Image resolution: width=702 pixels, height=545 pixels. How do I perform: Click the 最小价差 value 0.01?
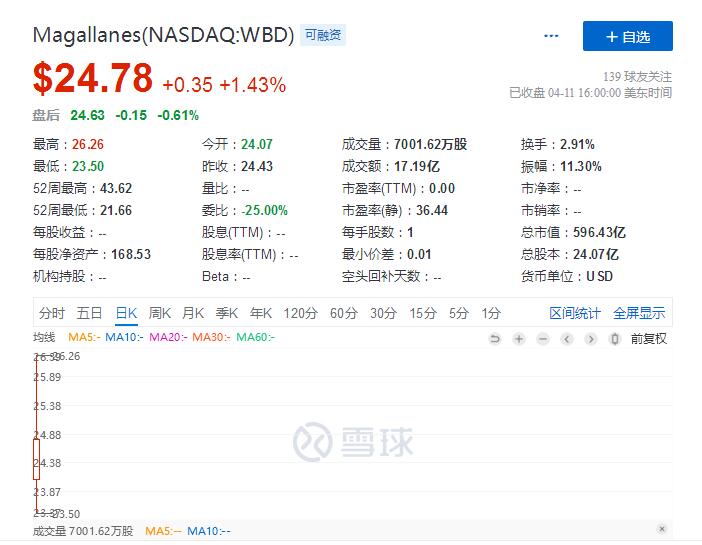point(419,254)
